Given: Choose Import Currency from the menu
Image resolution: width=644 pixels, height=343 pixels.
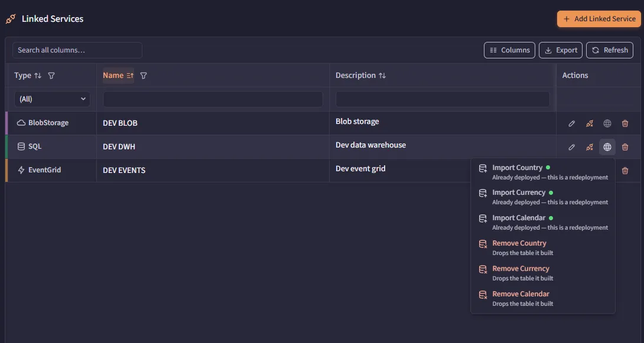Looking at the screenshot, I should tap(543, 197).
